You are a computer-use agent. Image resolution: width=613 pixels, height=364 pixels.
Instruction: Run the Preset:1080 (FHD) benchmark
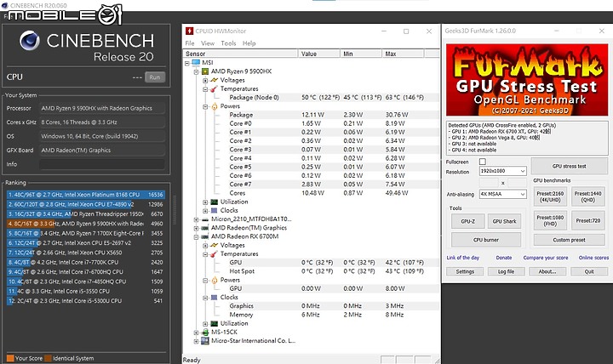pos(550,220)
